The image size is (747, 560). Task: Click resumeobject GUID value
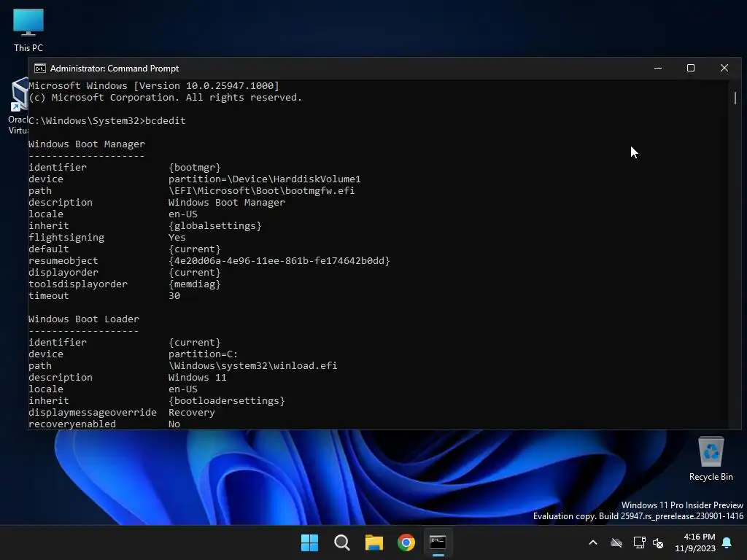tap(279, 260)
